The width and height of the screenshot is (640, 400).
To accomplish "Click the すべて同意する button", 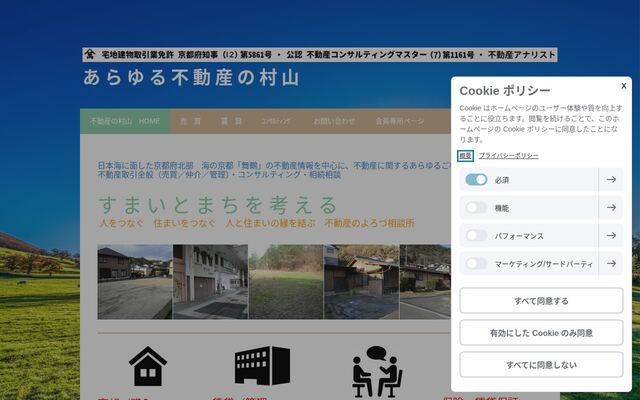I will 541,301.
